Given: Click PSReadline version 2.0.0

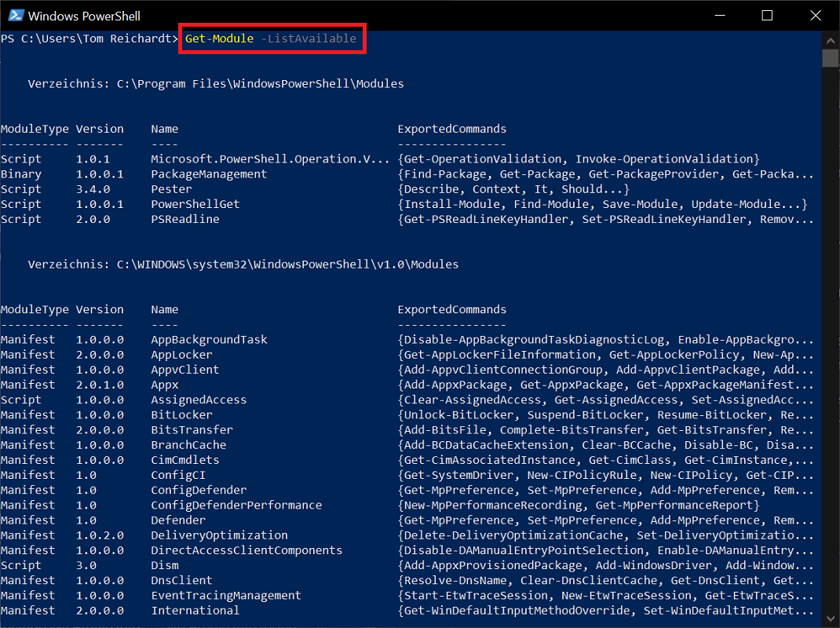Looking at the screenshot, I should click(x=93, y=219).
